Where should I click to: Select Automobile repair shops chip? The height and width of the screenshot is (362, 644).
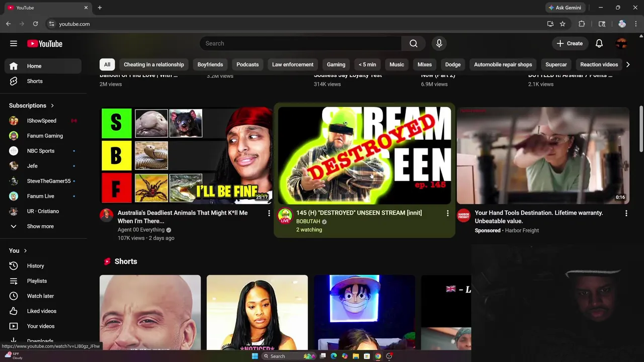pos(503,64)
